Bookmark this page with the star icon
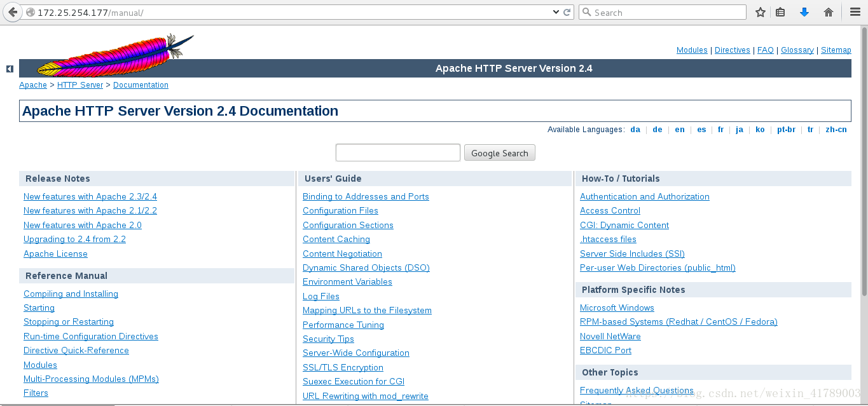 pyautogui.click(x=760, y=12)
